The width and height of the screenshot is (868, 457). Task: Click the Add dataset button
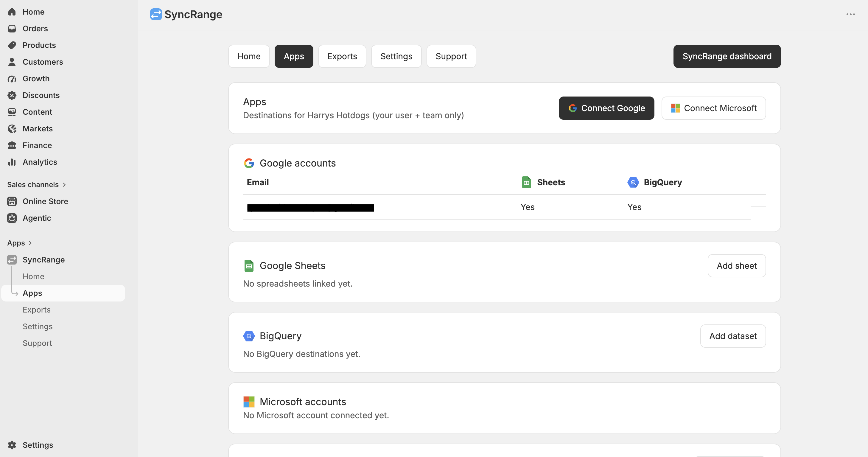tap(733, 336)
